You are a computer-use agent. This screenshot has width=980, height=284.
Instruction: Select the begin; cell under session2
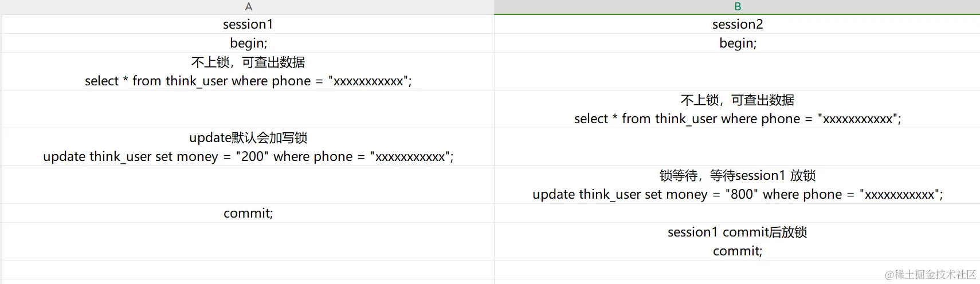click(737, 43)
